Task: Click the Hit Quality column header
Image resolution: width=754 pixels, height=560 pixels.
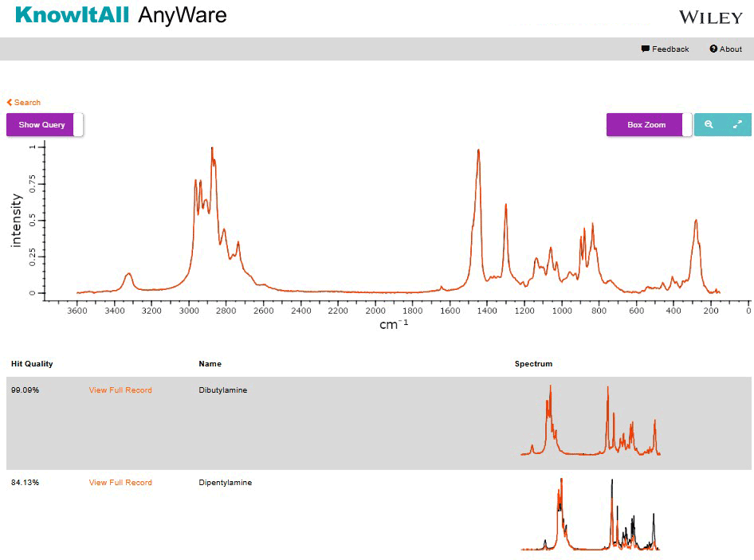Action: [32, 364]
